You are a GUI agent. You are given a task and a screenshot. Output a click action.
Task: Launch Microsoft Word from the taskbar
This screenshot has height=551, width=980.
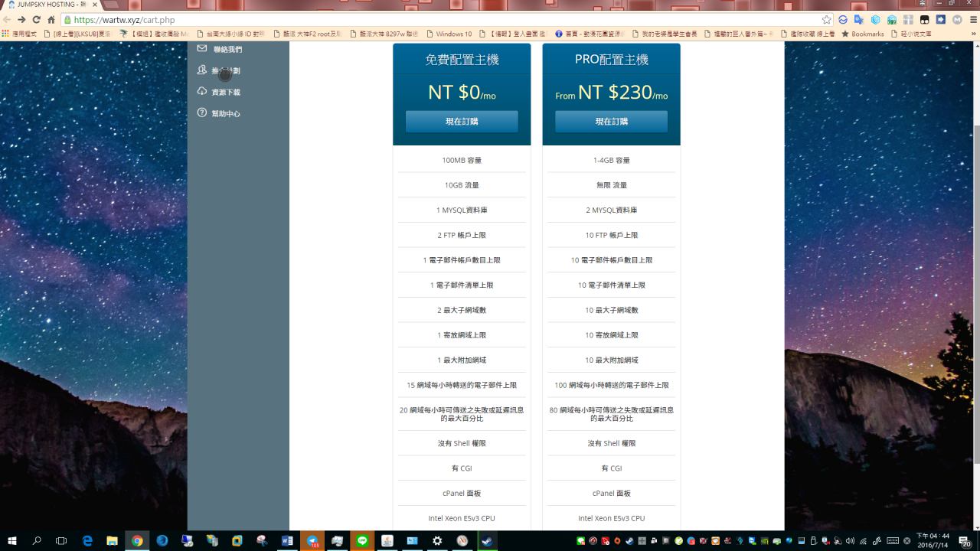[x=287, y=541]
